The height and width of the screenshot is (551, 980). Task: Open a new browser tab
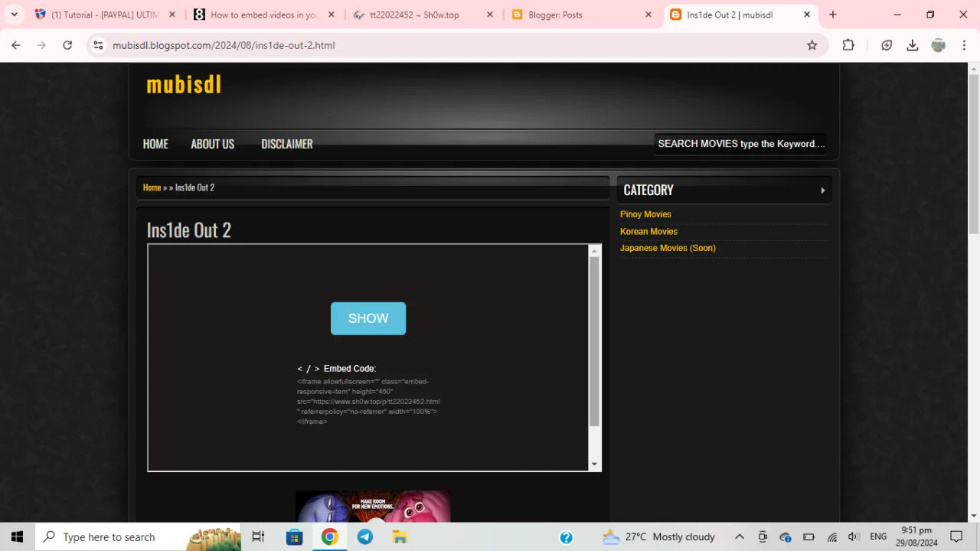pyautogui.click(x=833, y=15)
